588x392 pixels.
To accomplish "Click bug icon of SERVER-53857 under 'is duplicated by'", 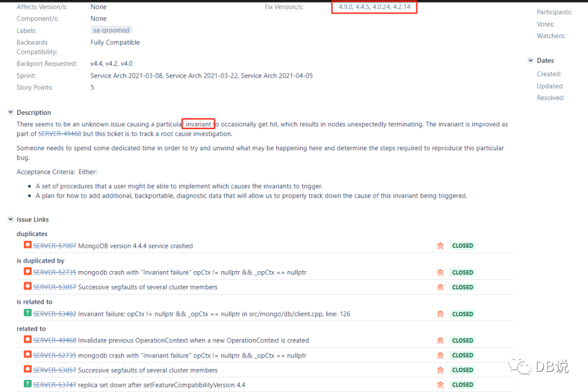I will pos(27,286).
